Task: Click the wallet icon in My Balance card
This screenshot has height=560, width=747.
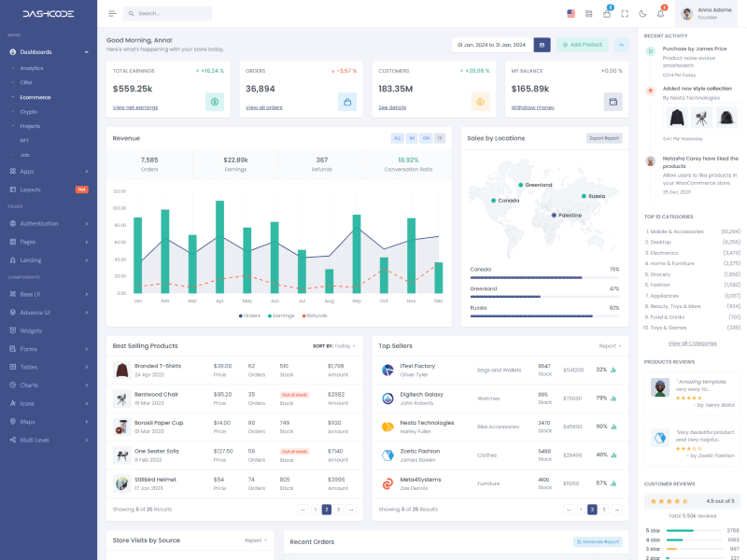Action: point(613,102)
